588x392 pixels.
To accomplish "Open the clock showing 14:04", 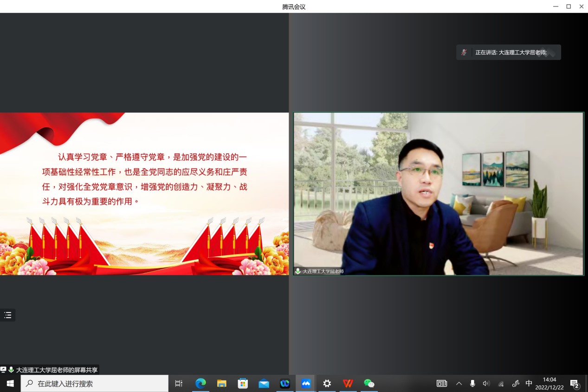I will [x=549, y=384].
